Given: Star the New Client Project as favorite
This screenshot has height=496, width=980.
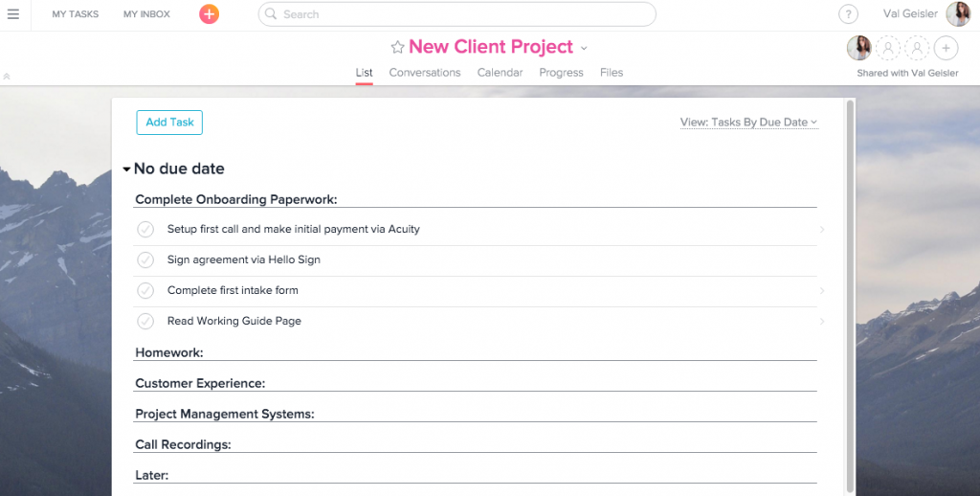Looking at the screenshot, I should (x=397, y=48).
